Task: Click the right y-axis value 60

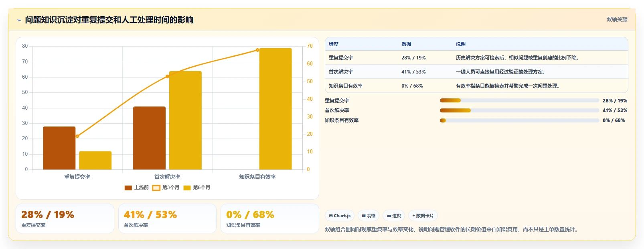Action: pyautogui.click(x=310, y=64)
